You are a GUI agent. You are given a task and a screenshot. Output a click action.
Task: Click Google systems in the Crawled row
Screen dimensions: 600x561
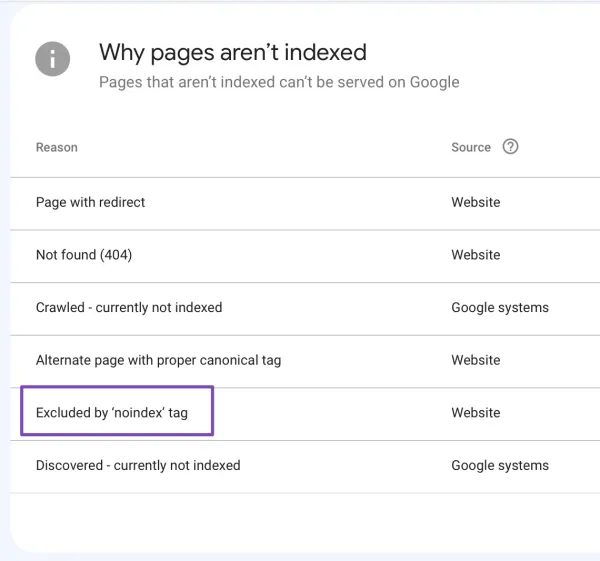tap(499, 307)
